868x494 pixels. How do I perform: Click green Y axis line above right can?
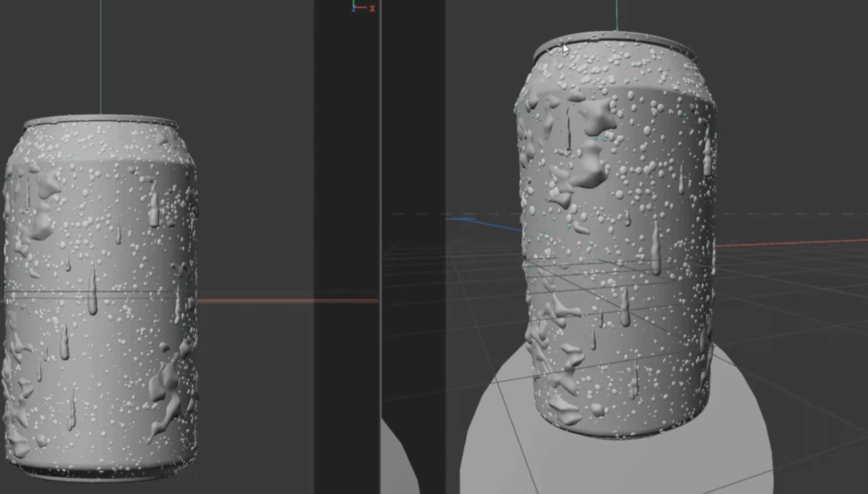[617, 15]
